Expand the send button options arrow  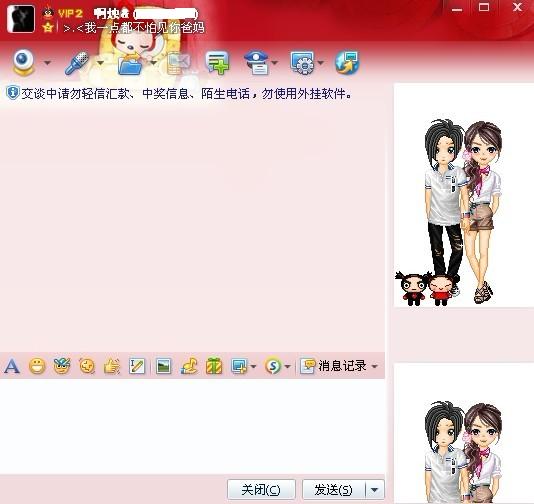click(375, 490)
